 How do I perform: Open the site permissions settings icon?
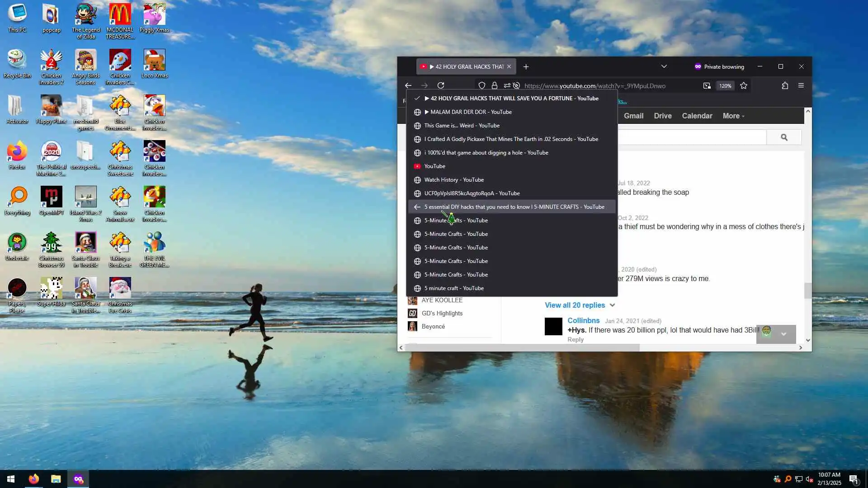point(507,86)
